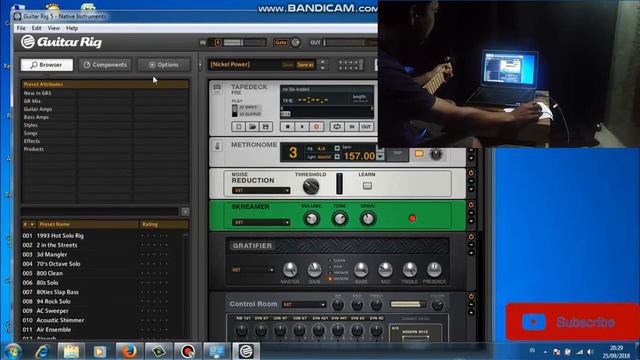
Task: Select Gratifier Clean mode
Action: coord(338,260)
